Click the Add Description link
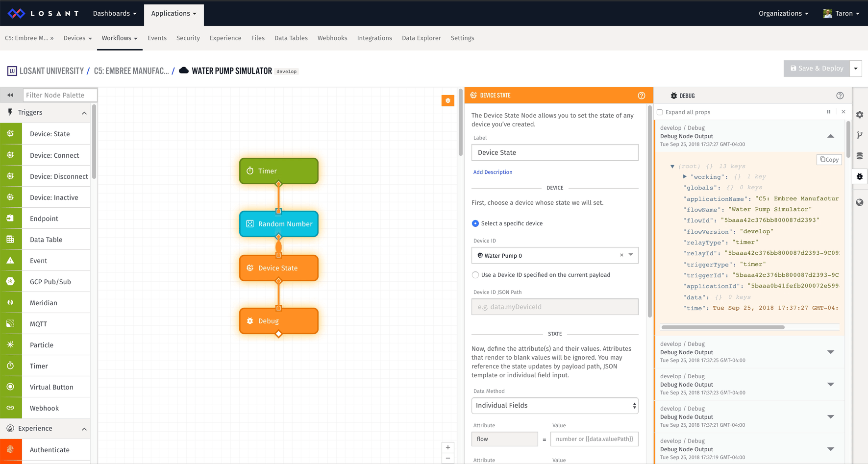This screenshot has width=868, height=464. click(x=493, y=172)
